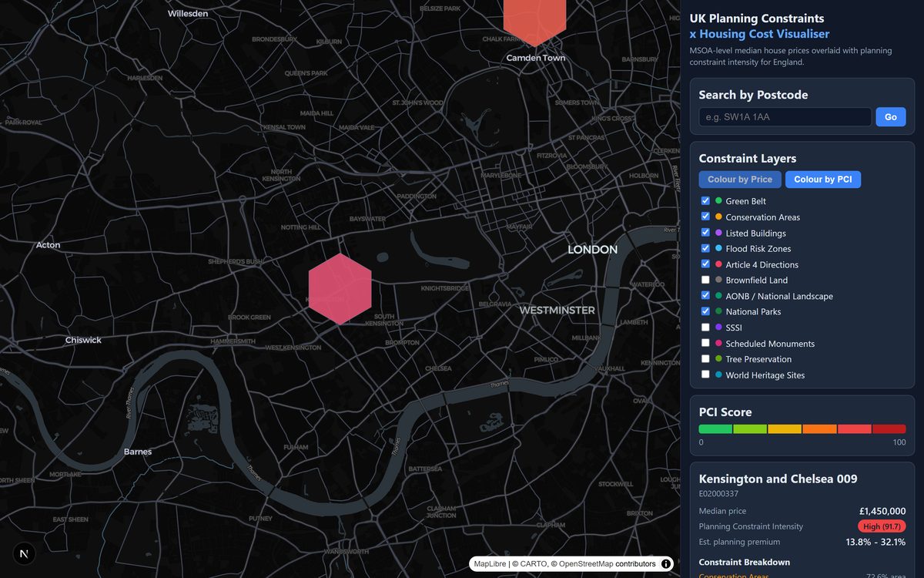Enable the Brownfield Land layer
The width and height of the screenshot is (924, 578).
click(x=705, y=280)
